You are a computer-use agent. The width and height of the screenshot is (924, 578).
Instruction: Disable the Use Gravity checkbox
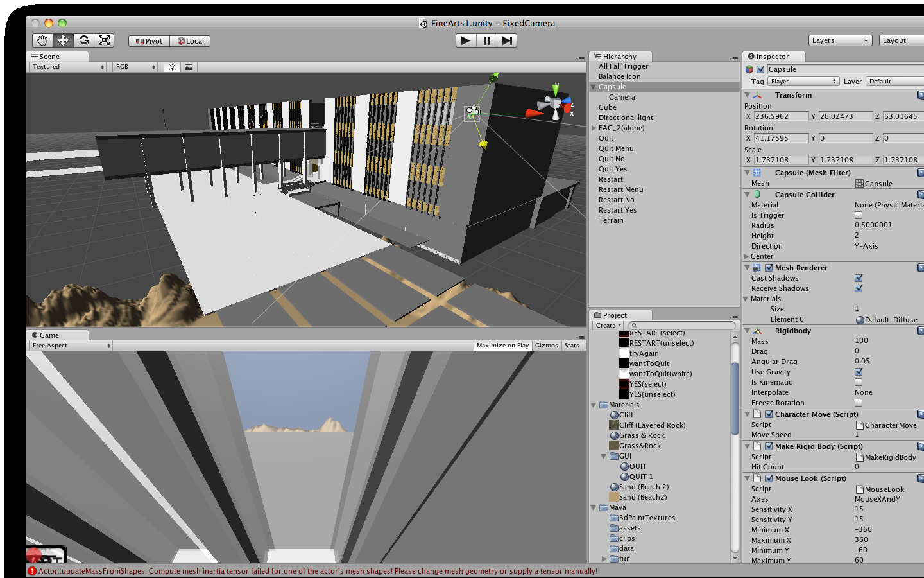point(859,372)
